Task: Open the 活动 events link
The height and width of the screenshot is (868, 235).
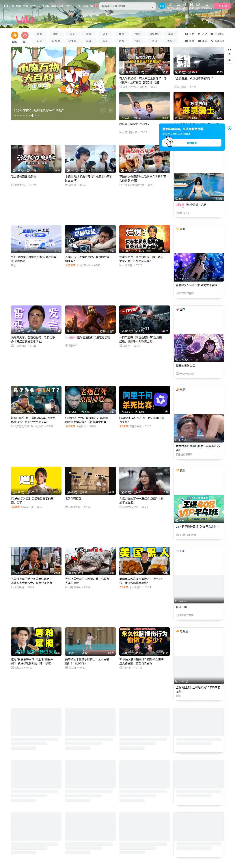Action: [203, 34]
